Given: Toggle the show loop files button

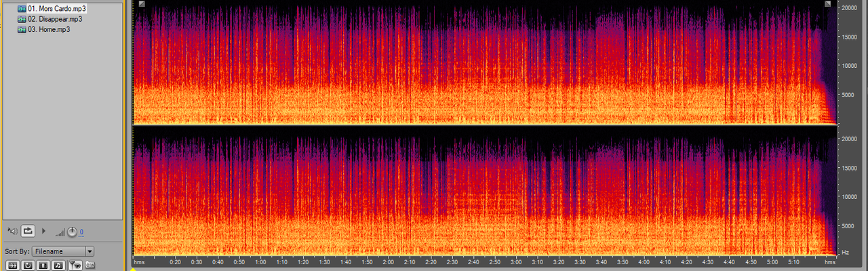Looking at the screenshot, I should point(28,265).
